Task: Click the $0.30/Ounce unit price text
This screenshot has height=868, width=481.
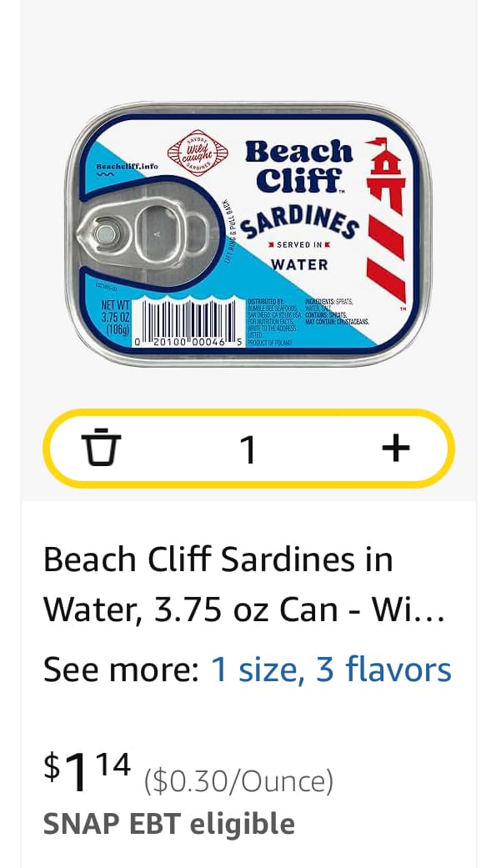Action: click(x=238, y=781)
